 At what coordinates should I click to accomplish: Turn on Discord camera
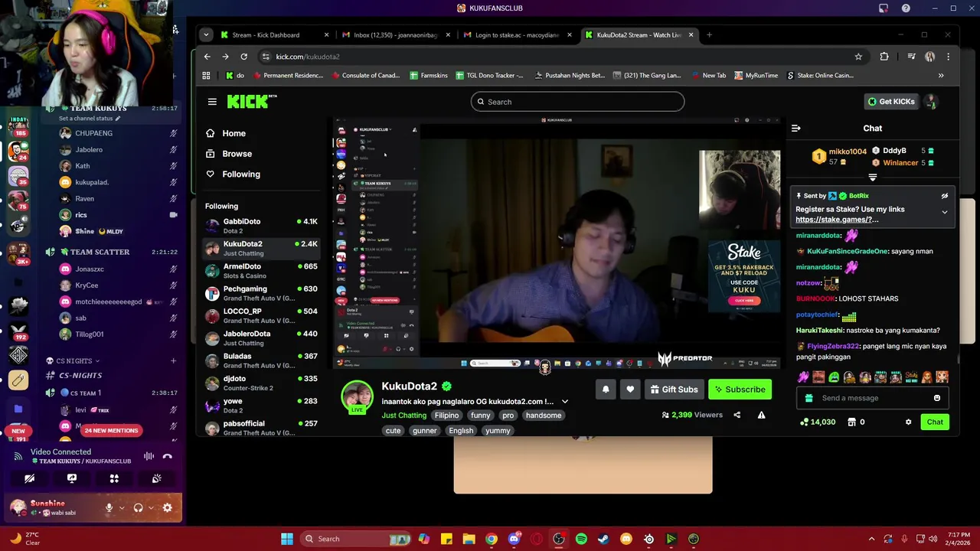pos(29,479)
